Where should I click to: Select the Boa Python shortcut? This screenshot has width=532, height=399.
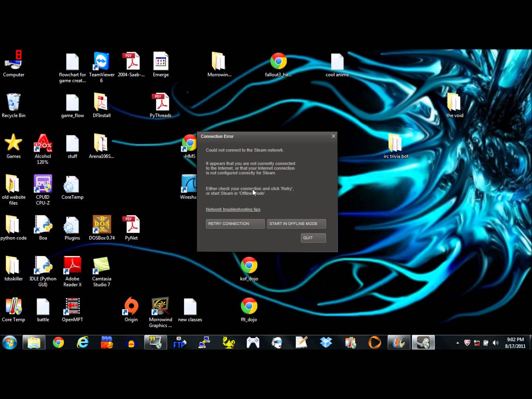[43, 228]
